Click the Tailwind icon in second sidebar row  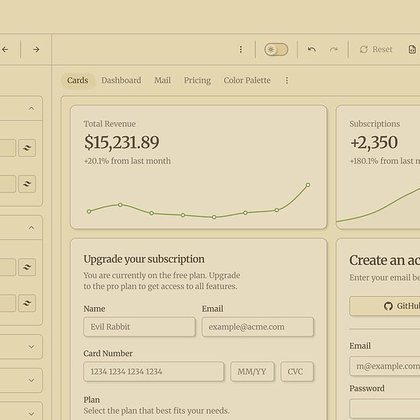pyautogui.click(x=27, y=184)
